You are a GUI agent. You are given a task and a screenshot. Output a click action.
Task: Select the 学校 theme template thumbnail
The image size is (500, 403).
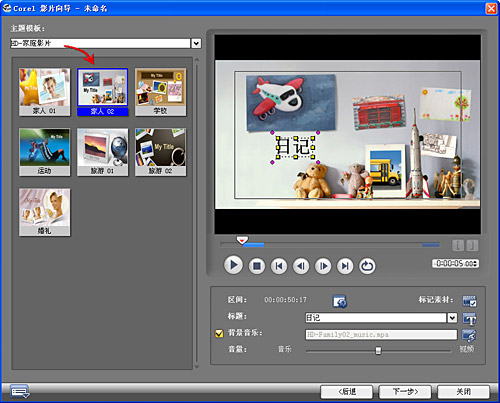[160, 92]
